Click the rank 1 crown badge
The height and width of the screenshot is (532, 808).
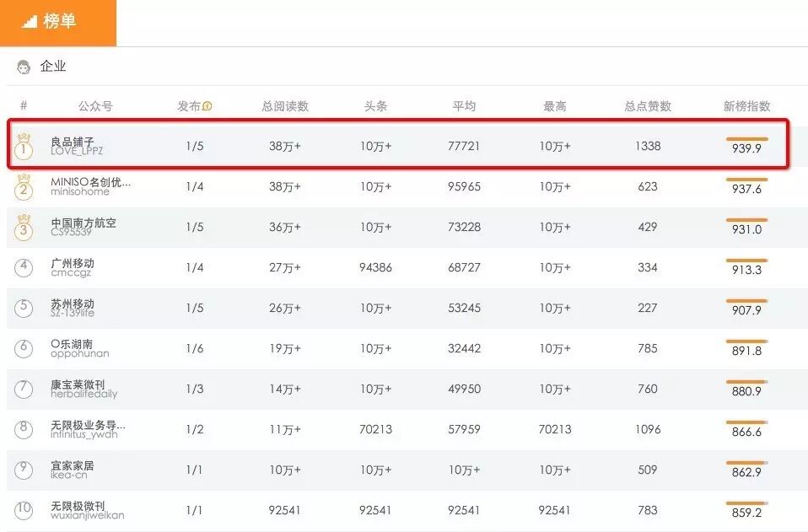click(x=24, y=147)
